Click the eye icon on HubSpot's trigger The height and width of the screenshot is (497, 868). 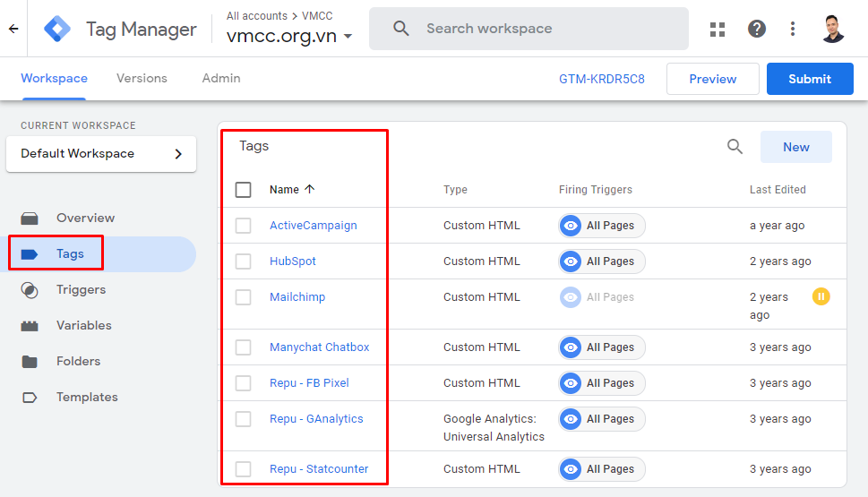[x=571, y=261]
